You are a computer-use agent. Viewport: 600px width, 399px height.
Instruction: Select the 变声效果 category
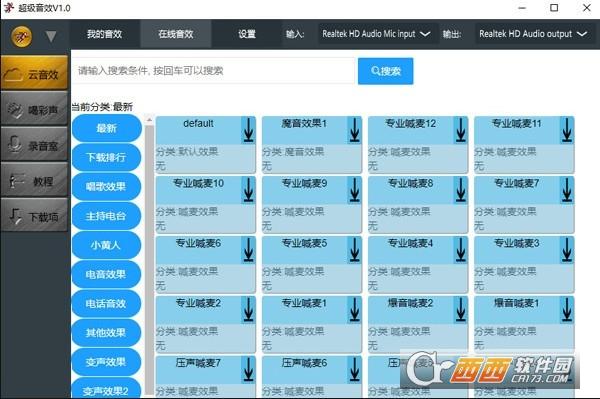(106, 362)
